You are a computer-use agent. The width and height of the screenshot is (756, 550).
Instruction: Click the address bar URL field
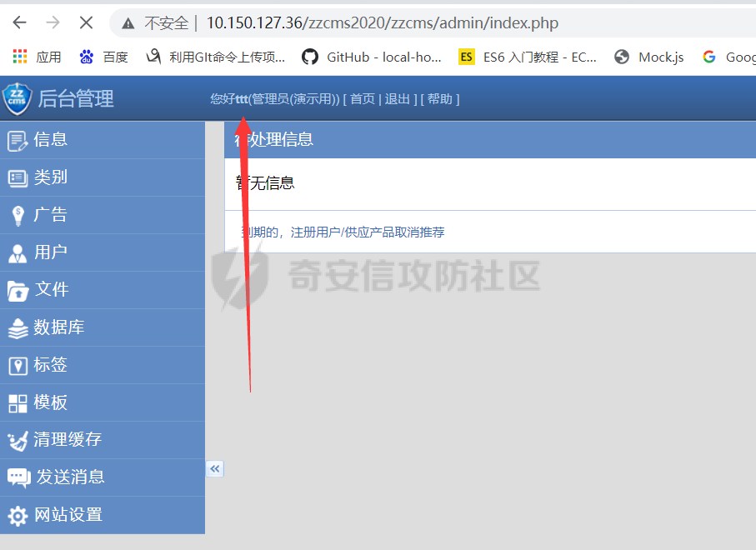[x=382, y=23]
